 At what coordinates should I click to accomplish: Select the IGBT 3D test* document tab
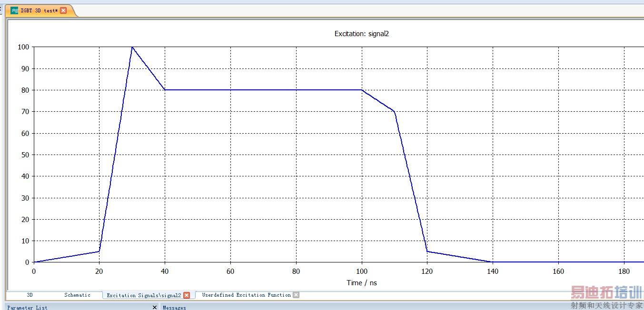pyautogui.click(x=40, y=10)
